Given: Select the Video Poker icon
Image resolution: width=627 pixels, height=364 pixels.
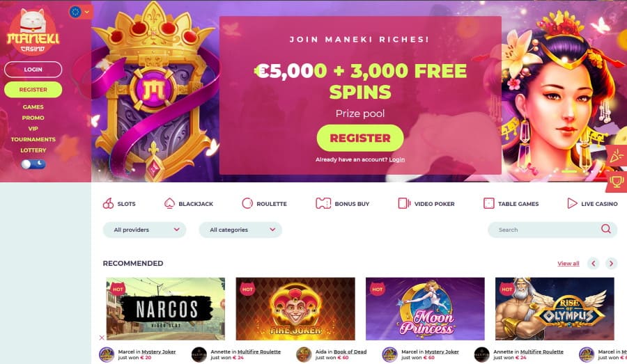Looking at the screenshot, I should 404,203.
